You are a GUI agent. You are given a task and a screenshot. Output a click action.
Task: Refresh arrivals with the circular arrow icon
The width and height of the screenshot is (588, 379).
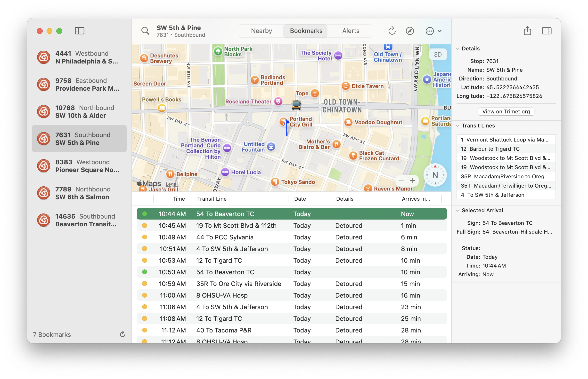click(x=392, y=31)
